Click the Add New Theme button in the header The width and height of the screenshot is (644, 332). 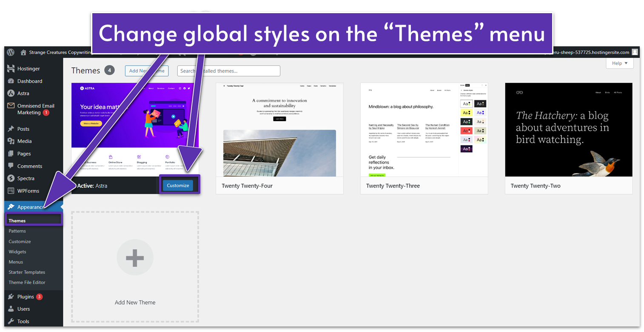coord(147,71)
